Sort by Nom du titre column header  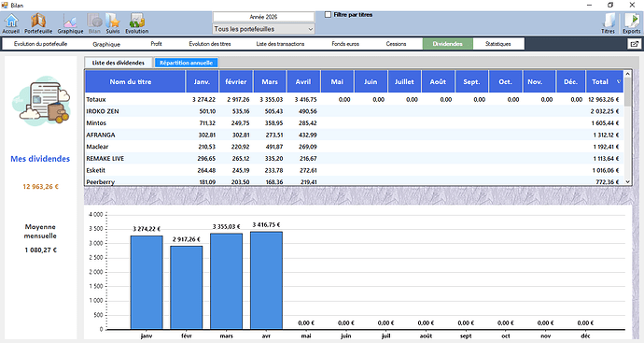[x=135, y=82]
